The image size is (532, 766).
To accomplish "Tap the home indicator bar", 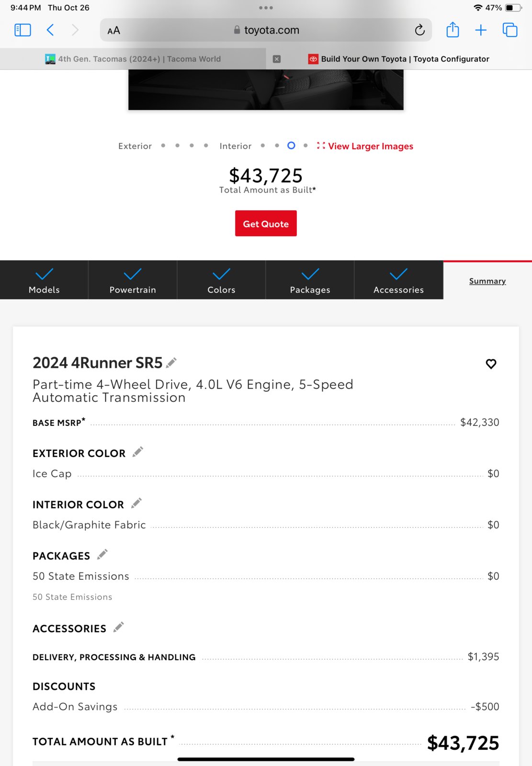I will 266,759.
